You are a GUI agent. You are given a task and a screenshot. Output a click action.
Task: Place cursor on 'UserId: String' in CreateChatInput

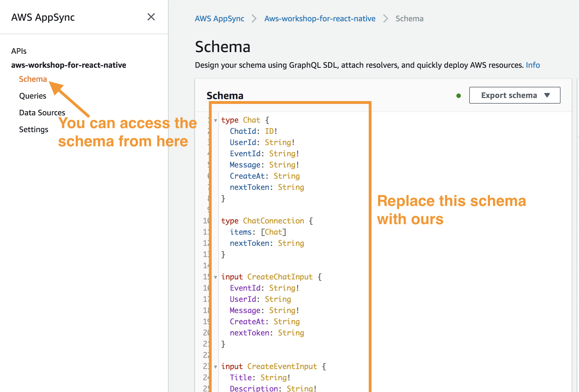tap(260, 299)
